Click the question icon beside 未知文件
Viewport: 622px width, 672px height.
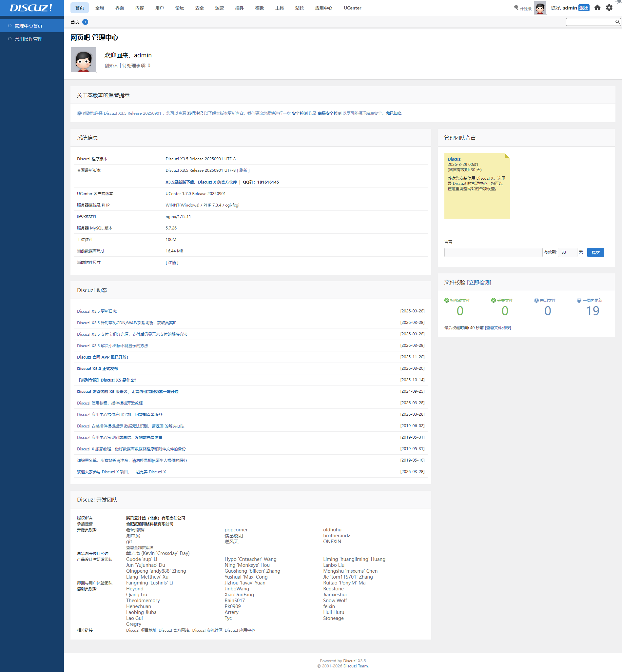pos(536,300)
